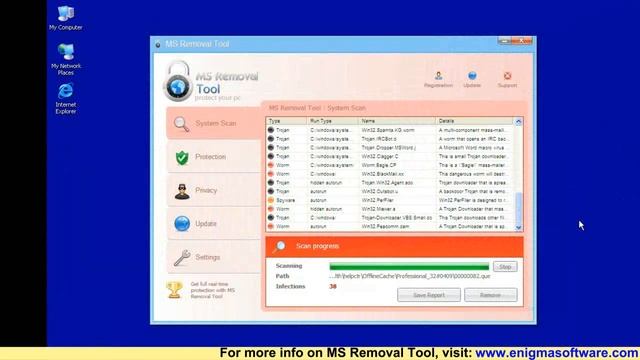
Task: Select the Win32.PerFiler spyware row
Action: (x=390, y=200)
